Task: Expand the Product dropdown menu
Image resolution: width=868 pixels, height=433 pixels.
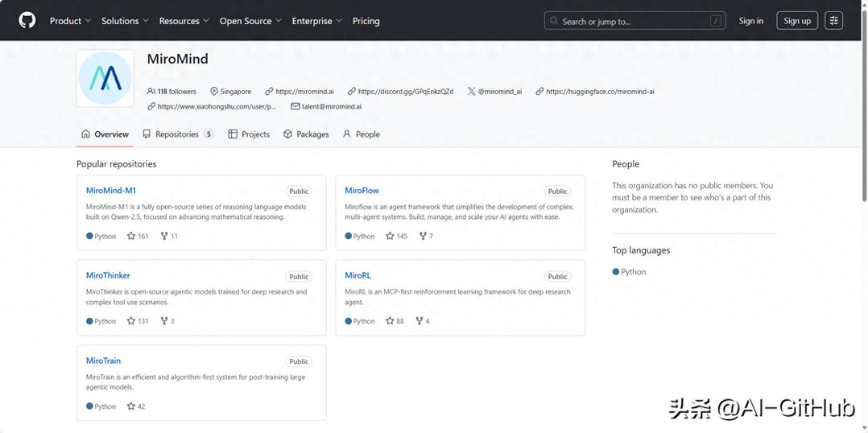Action: point(70,21)
